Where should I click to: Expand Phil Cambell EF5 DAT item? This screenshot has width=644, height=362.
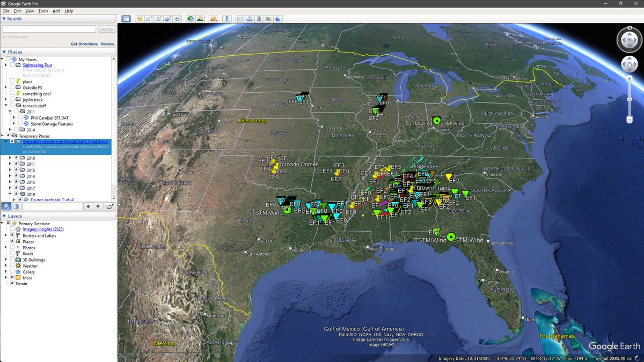(x=14, y=117)
